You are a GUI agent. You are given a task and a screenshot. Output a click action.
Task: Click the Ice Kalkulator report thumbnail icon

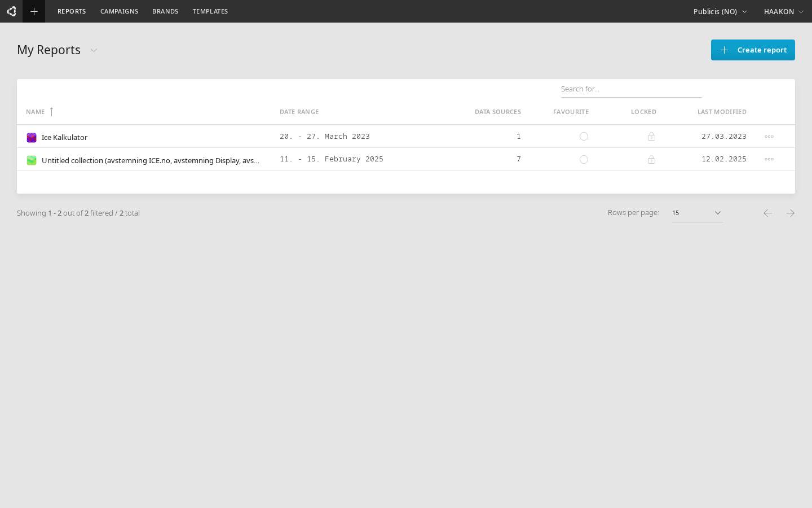tap(32, 137)
